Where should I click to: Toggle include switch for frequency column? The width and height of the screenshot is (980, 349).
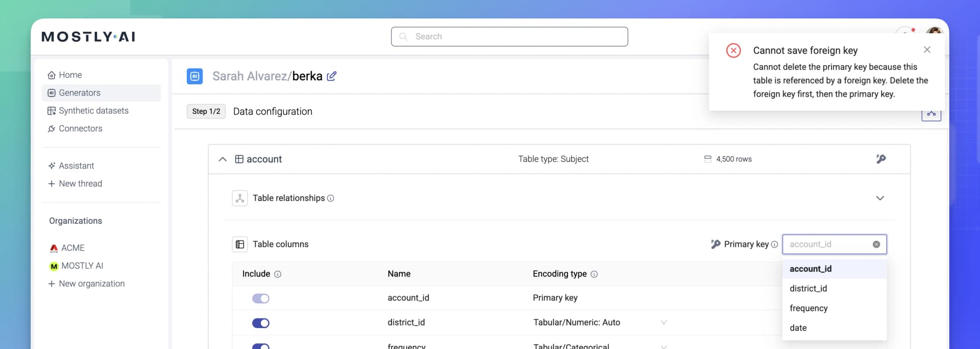(x=260, y=346)
